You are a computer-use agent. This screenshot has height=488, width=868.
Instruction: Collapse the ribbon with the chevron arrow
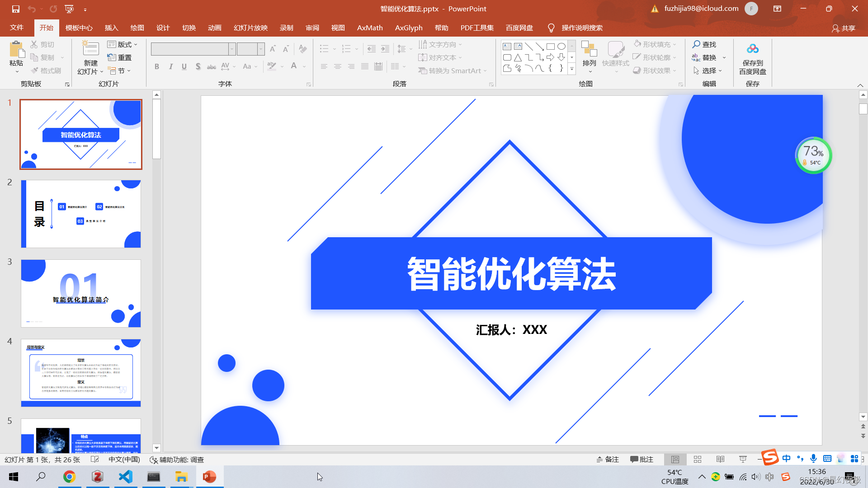(860, 85)
